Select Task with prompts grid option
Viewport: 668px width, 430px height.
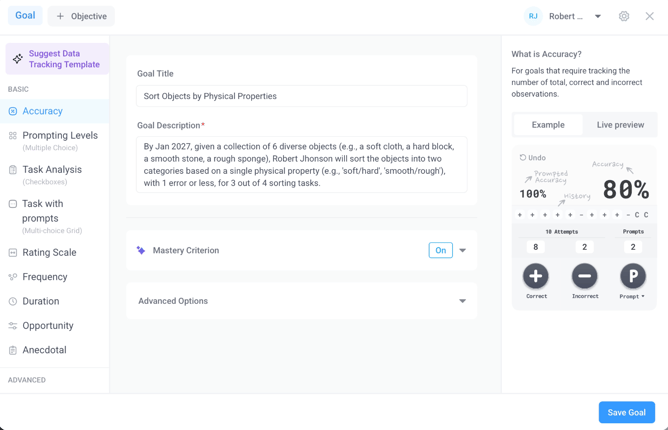point(42,211)
